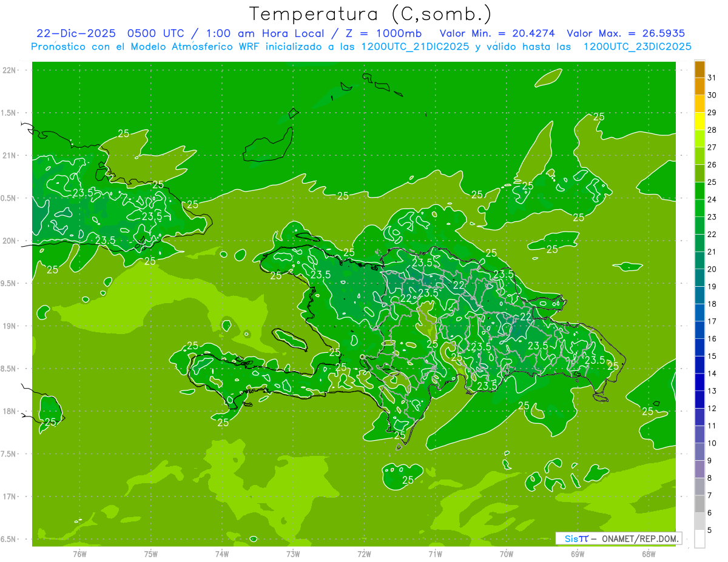The height and width of the screenshot is (562, 728).
Task: Click the "6.5N" latitude axis label
Action: (8, 539)
